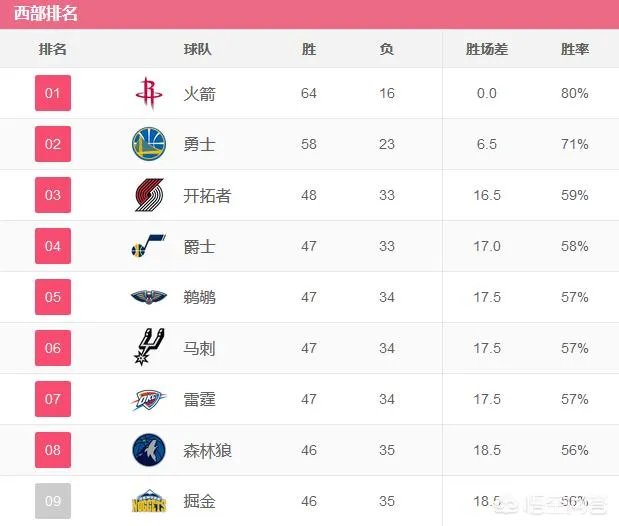Select the Oklahoma City Thunder logo
Image resolution: width=619 pixels, height=526 pixels.
click(148, 399)
